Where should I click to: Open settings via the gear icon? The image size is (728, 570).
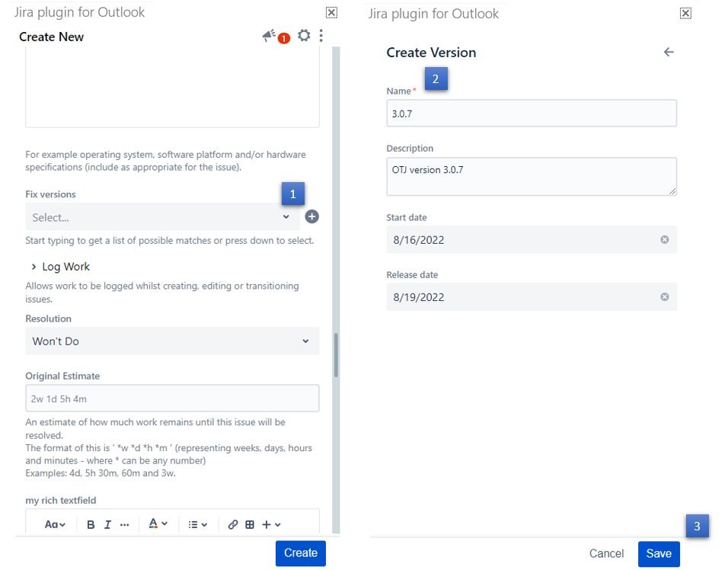pos(304,36)
